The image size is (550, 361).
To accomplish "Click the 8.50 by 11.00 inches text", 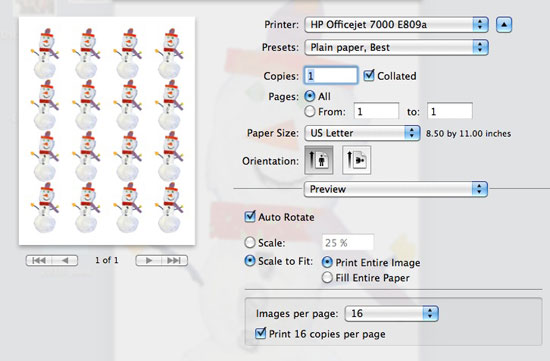I will tap(468, 133).
